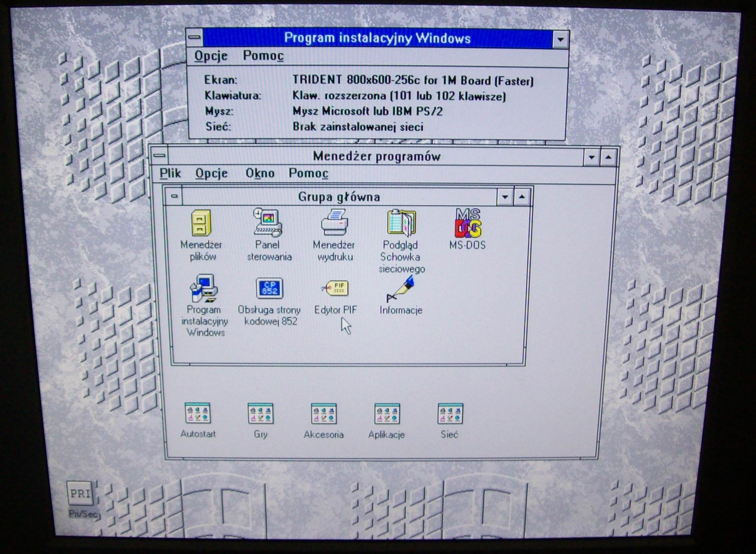Open control menu box of Grupa główna
The image size is (756, 554).
(x=174, y=196)
